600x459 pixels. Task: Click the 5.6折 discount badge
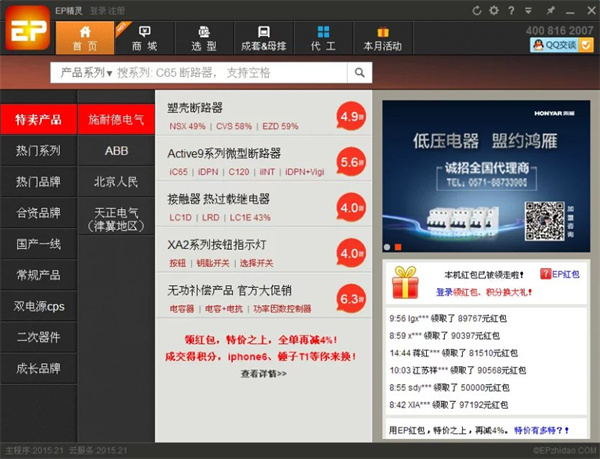tap(351, 162)
